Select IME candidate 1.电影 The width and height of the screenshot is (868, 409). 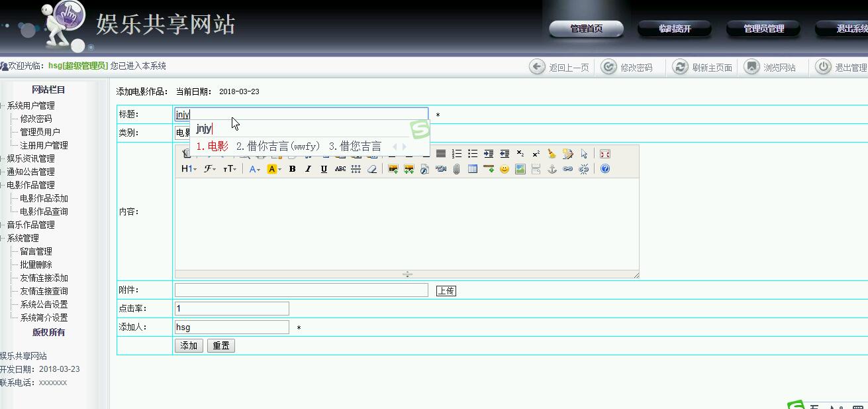[x=213, y=146]
